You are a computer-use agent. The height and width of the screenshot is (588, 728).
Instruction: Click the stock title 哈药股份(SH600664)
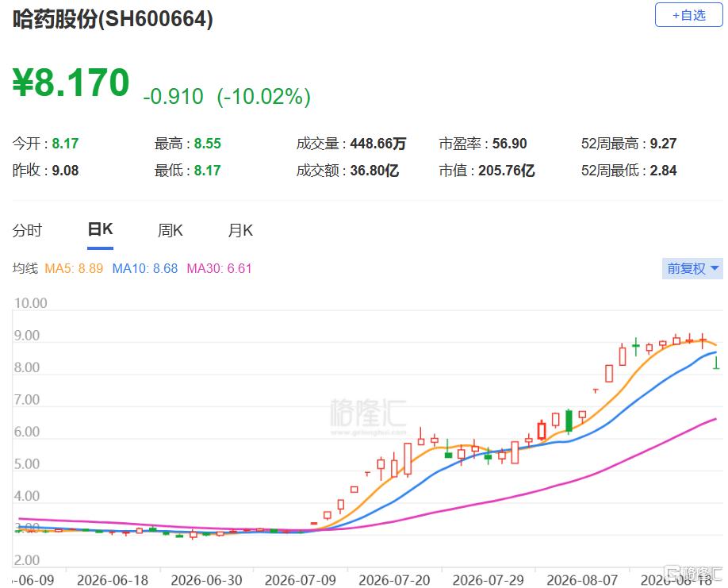(x=113, y=19)
